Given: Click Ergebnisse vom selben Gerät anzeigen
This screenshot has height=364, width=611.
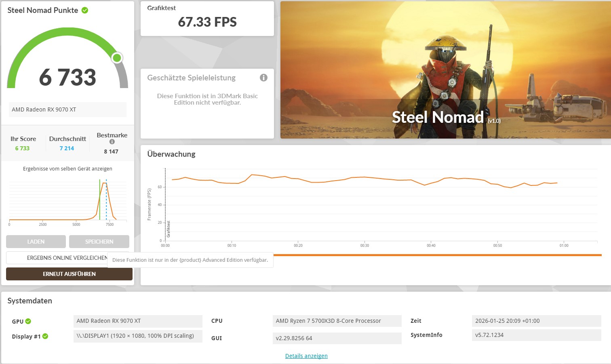Looking at the screenshot, I should [67, 168].
